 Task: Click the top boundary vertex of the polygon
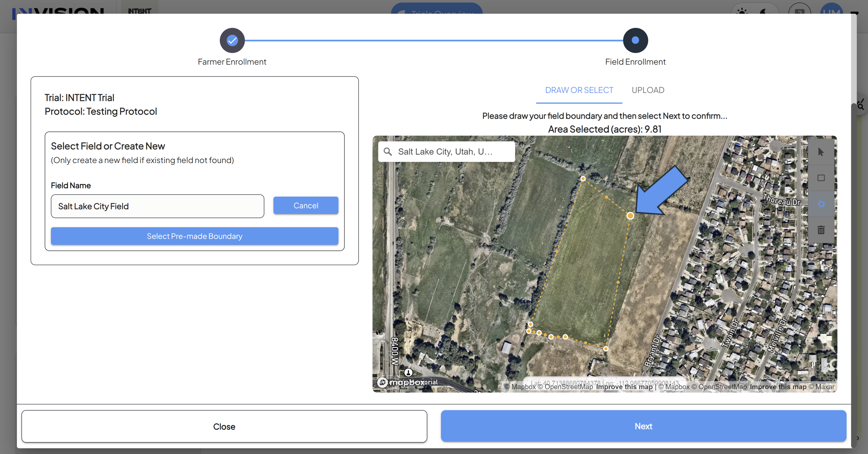click(583, 179)
